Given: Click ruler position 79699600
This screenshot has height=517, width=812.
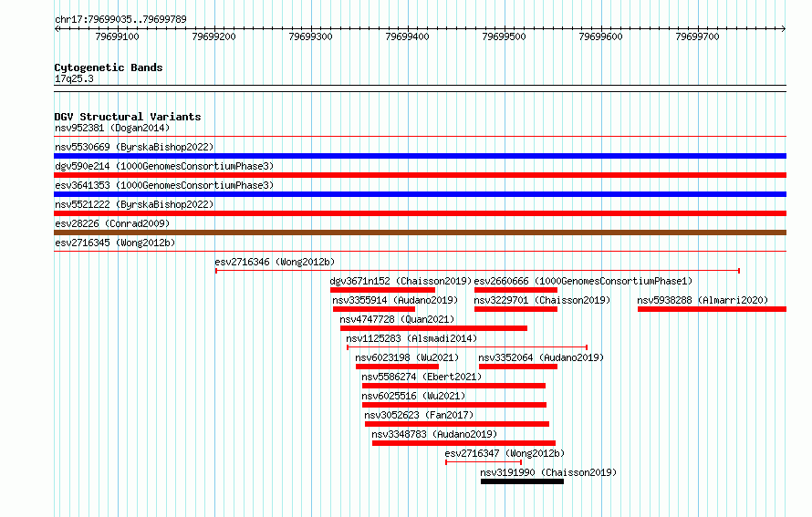Looking at the screenshot, I should [600, 36].
